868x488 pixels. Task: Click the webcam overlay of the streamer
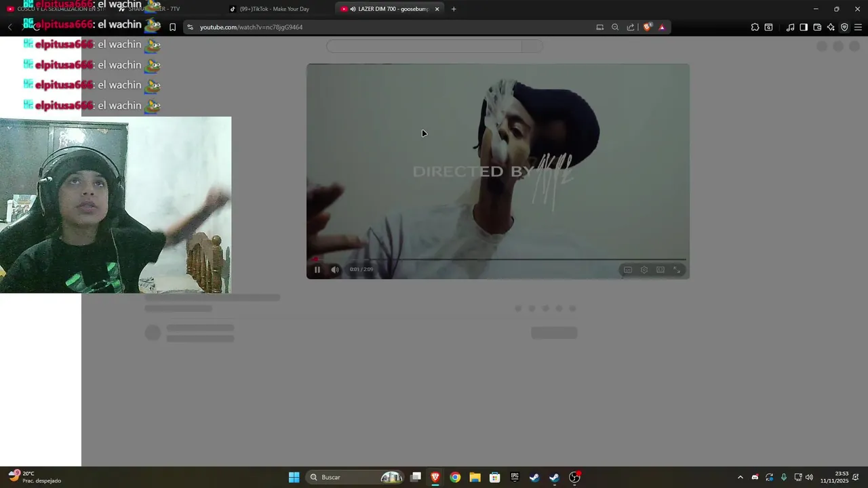coord(115,205)
